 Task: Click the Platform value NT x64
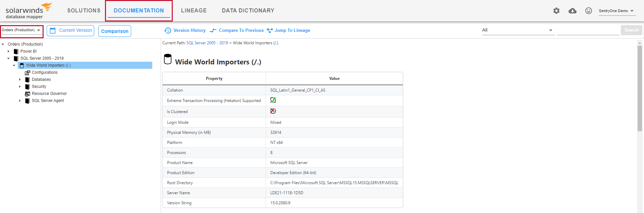click(276, 143)
